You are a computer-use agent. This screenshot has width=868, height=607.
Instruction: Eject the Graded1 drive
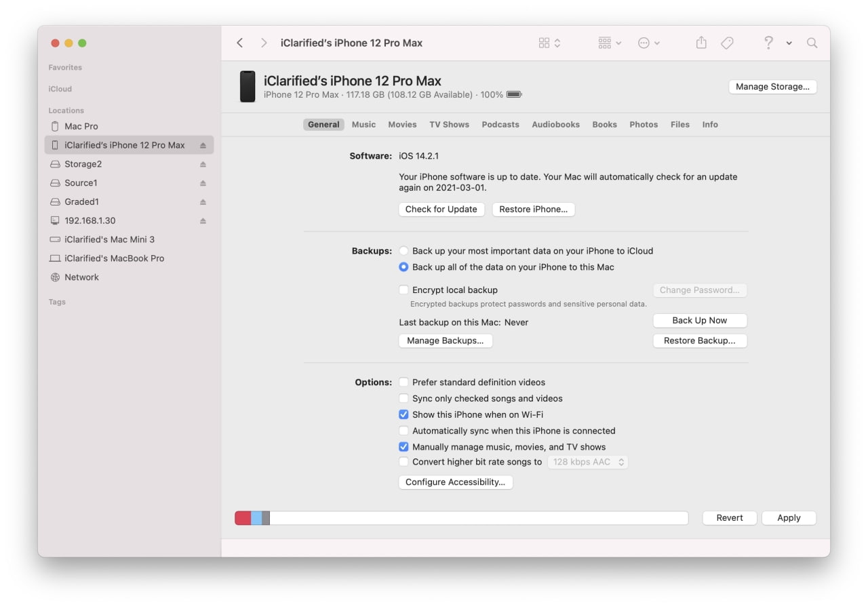tap(203, 202)
